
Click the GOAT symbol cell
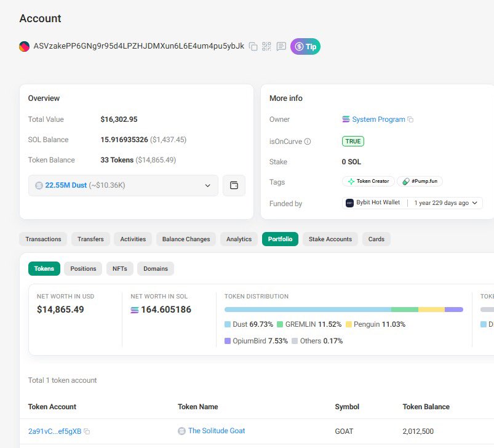click(x=344, y=431)
